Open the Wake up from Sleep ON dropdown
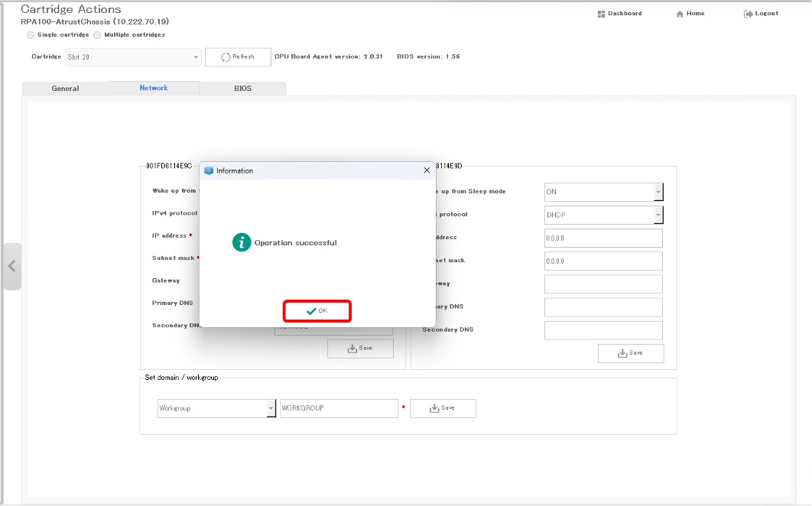The height and width of the screenshot is (506, 812). coord(658,192)
